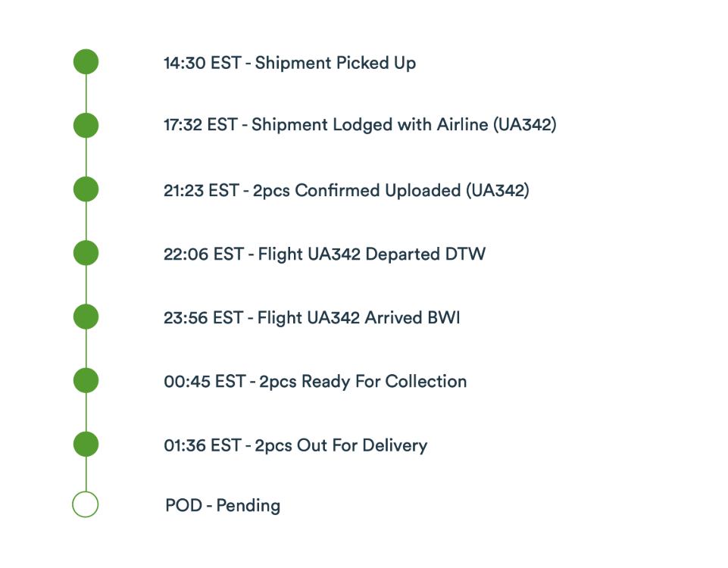Viewport: 728px width, 568px height.
Task: Select the Ready For Collection green dot
Action: point(86,380)
